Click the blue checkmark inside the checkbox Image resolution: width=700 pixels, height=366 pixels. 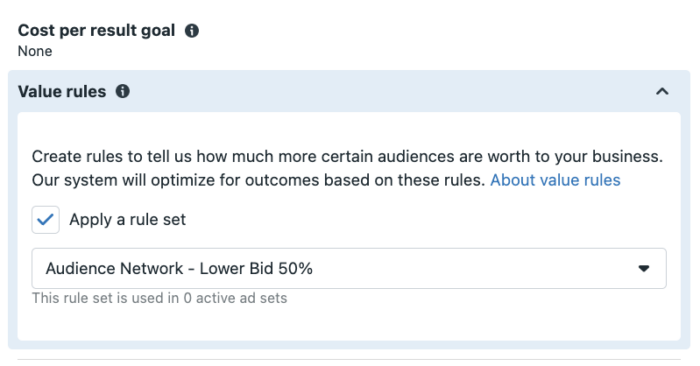click(46, 220)
